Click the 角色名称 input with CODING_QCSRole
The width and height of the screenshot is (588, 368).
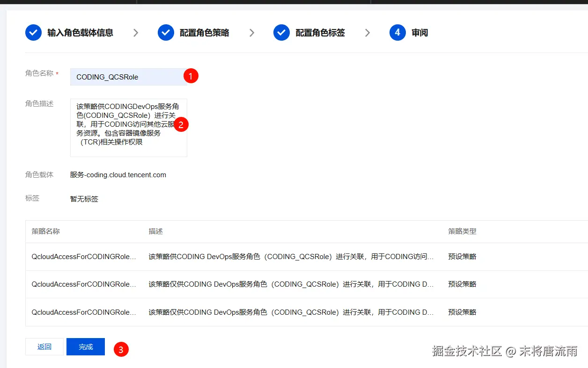[129, 77]
